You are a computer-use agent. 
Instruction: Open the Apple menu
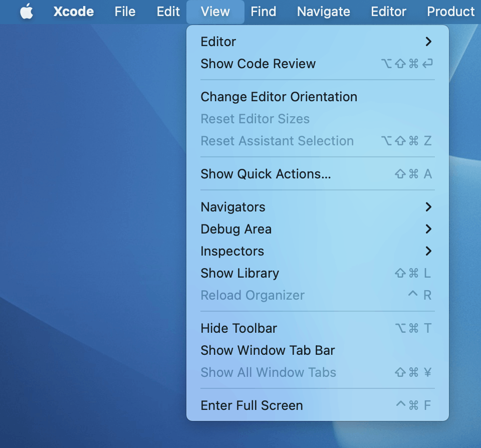(27, 12)
